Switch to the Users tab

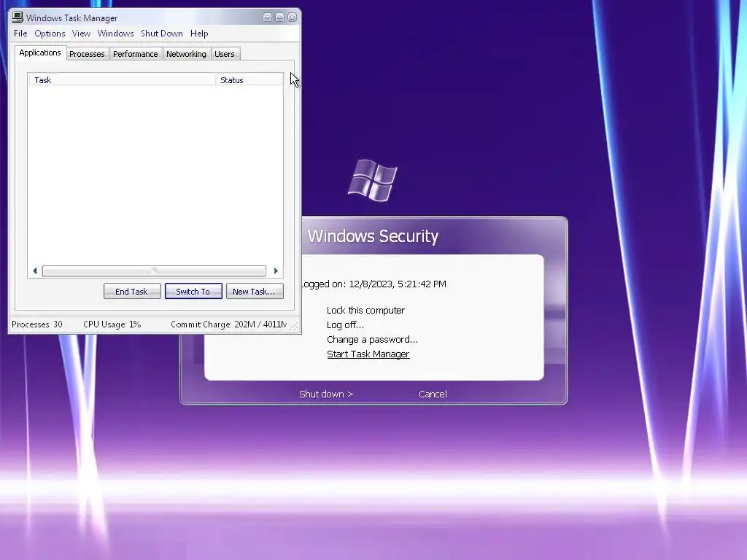225,54
